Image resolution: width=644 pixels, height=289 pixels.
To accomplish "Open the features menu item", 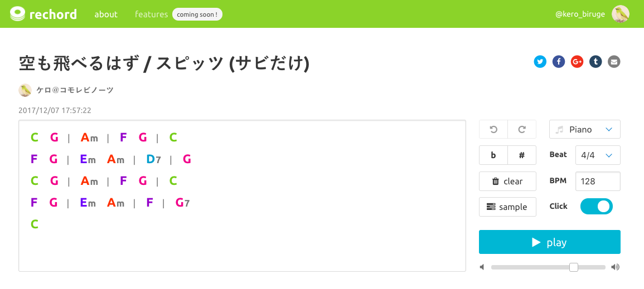I will pos(151,14).
